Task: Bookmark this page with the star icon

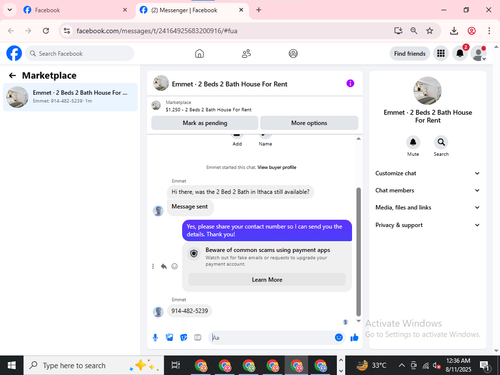Action: coord(430,31)
